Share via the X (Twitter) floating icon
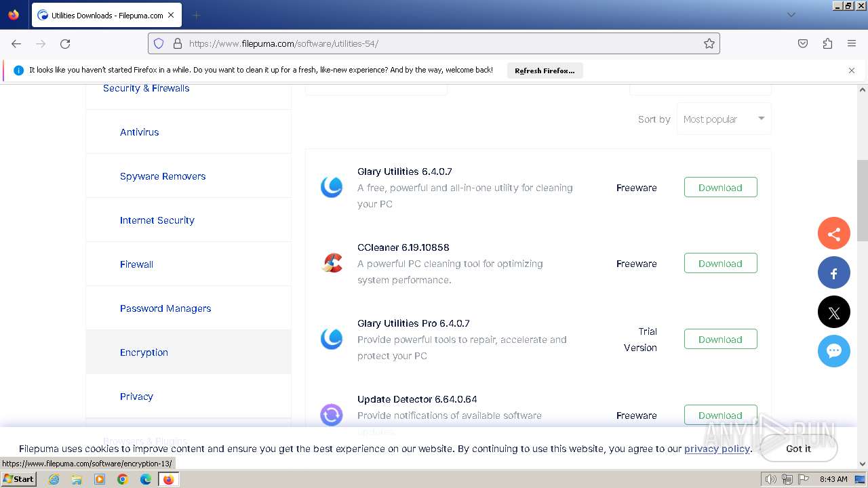This screenshot has width=868, height=488. pyautogui.click(x=834, y=312)
